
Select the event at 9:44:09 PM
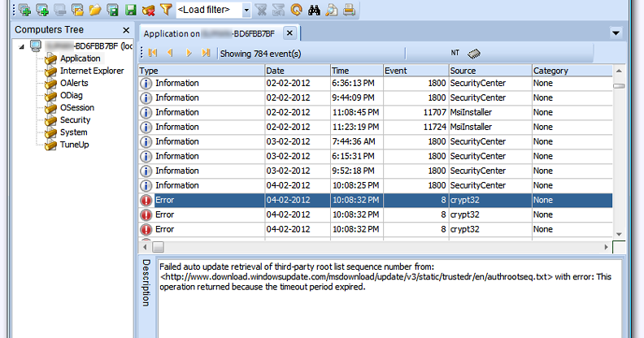(x=376, y=97)
